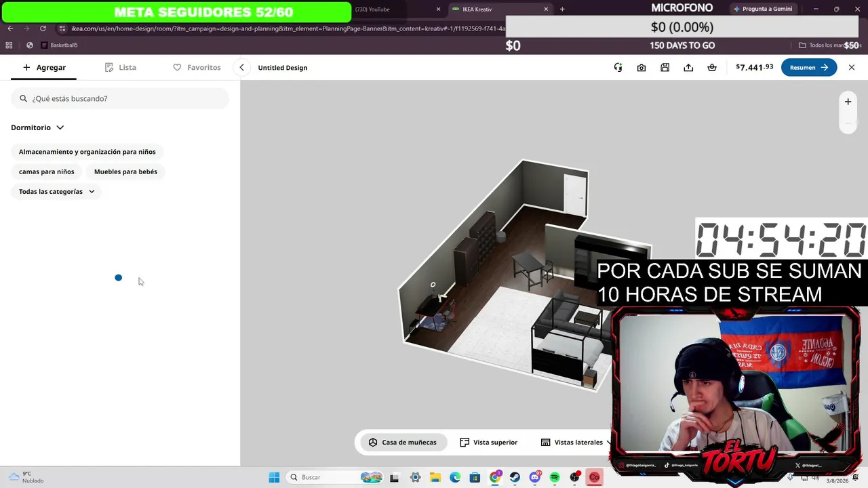Click the ikea.com address bar URL
The image size is (868, 488).
click(x=288, y=28)
